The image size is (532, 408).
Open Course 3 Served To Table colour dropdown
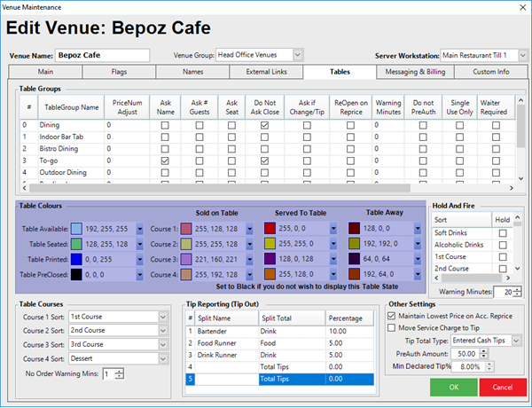333,259
